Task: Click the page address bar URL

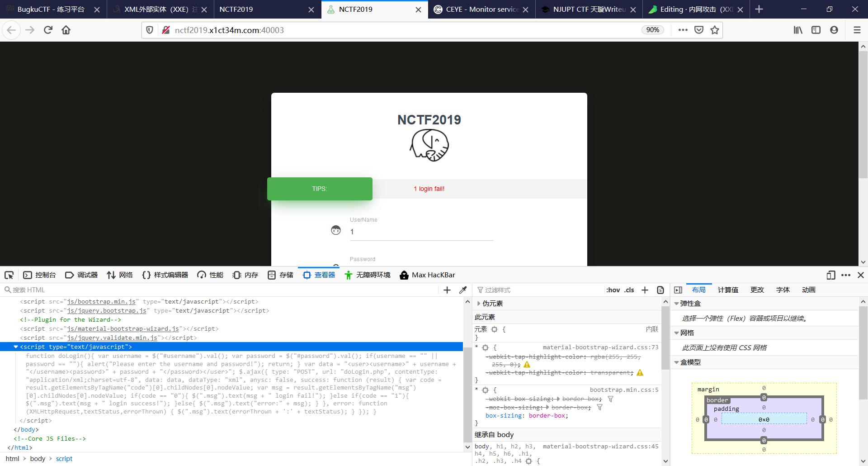Action: click(229, 30)
